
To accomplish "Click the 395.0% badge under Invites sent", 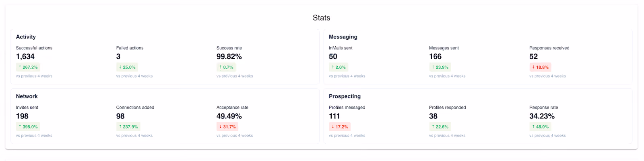I will (x=28, y=126).
